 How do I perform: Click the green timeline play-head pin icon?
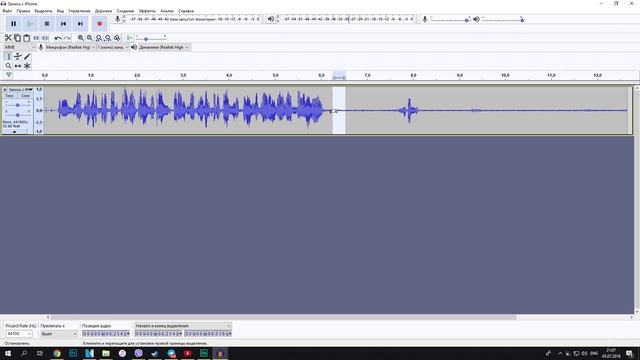pos(9,75)
